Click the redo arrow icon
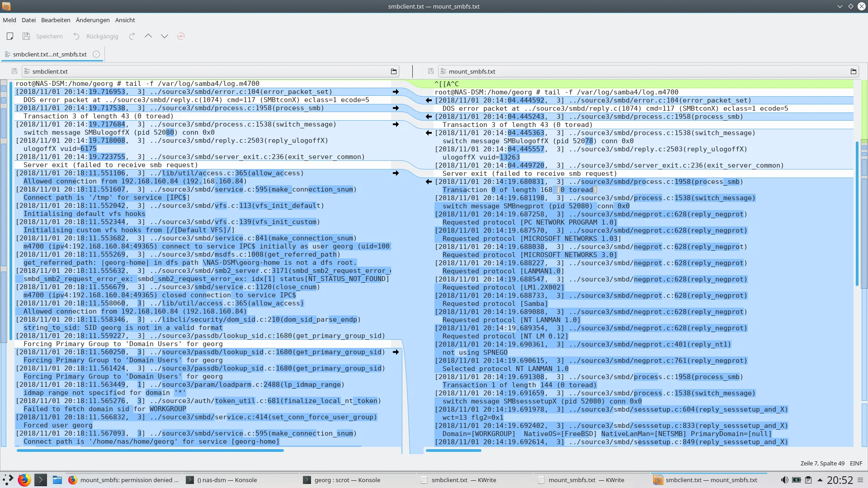This screenshot has height=488, width=868. [x=132, y=36]
